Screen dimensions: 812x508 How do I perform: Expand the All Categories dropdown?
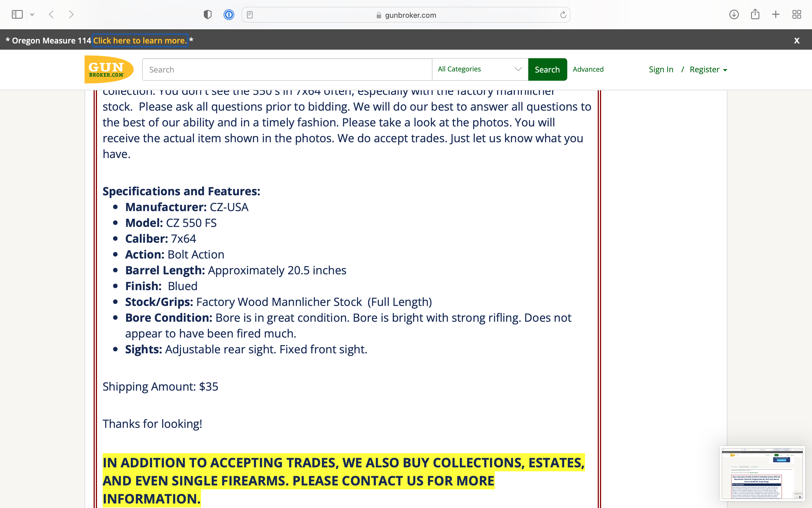pyautogui.click(x=480, y=69)
